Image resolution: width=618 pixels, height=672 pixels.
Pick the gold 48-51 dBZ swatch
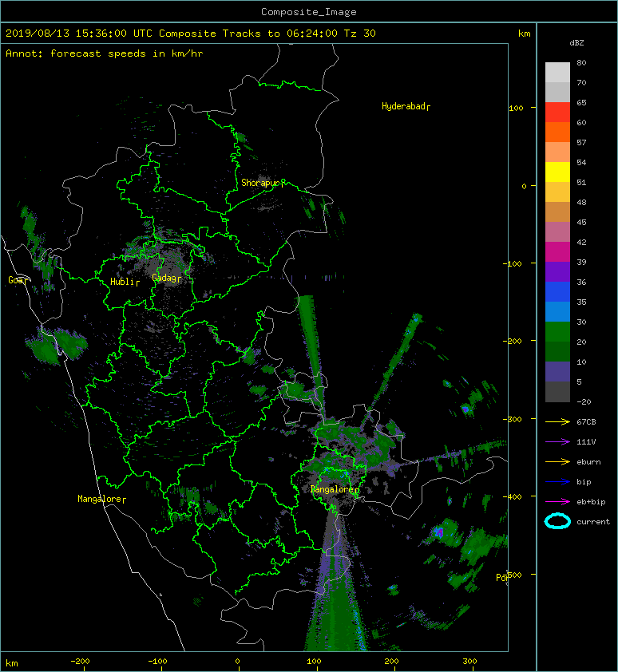point(557,192)
